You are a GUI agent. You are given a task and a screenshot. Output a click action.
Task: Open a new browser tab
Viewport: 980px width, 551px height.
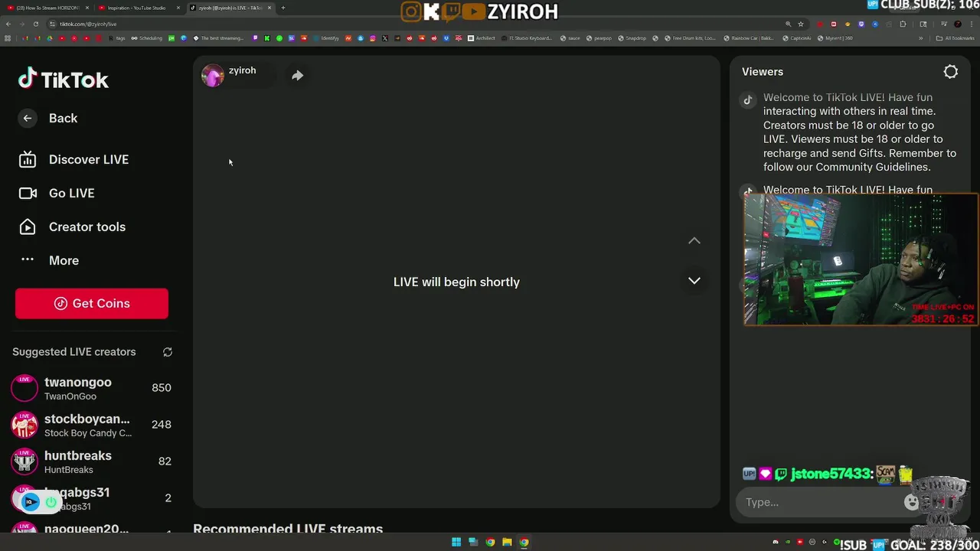pos(283,8)
